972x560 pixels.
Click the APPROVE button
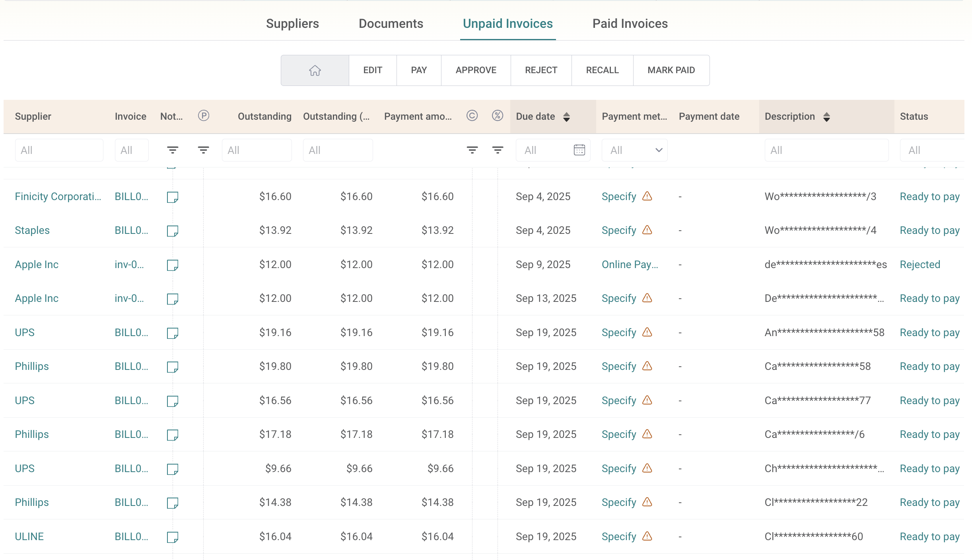click(476, 70)
